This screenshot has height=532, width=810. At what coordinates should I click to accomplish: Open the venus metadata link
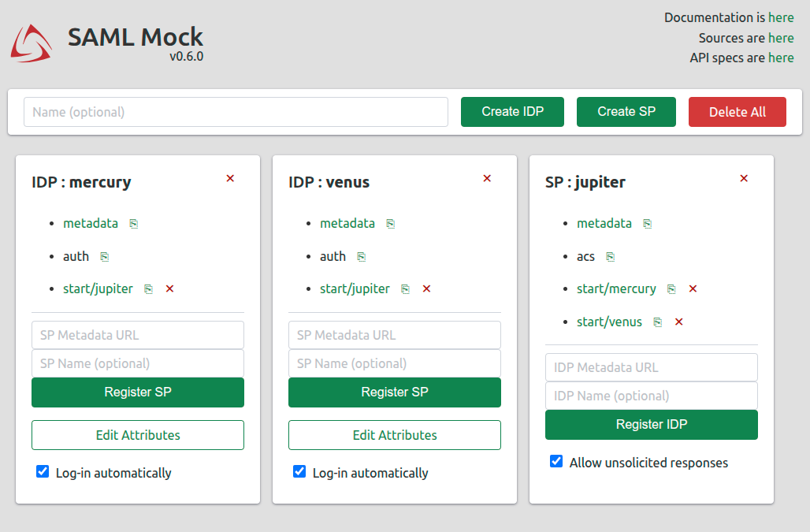coord(347,224)
